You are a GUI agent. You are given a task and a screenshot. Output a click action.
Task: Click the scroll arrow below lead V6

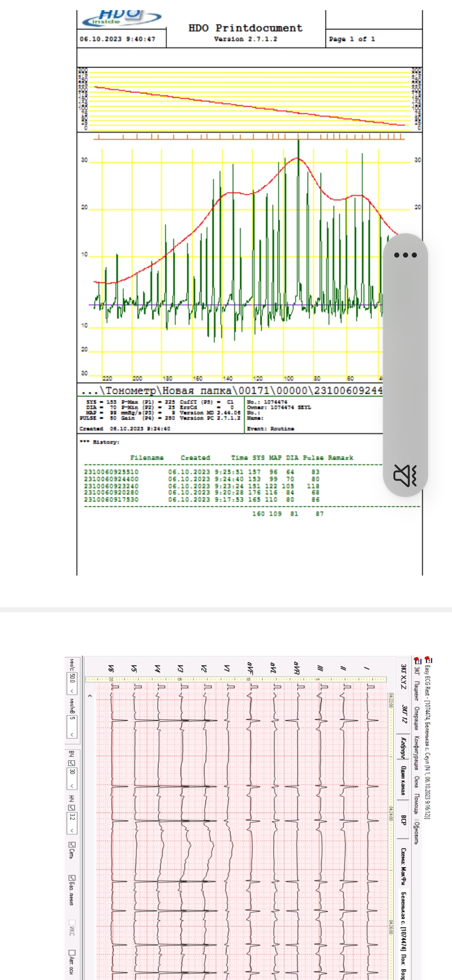(89, 695)
